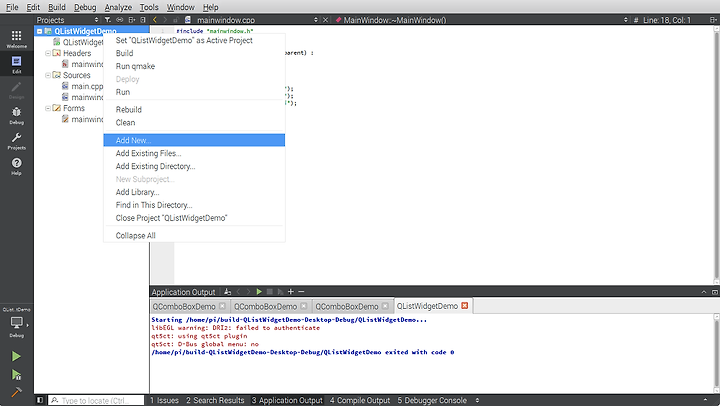720x406 pixels.
Task: Open the 1 Issues pane
Action: point(164,400)
